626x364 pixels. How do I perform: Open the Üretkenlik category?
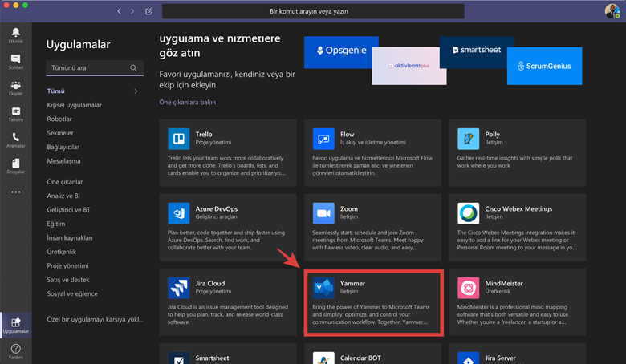point(61,252)
